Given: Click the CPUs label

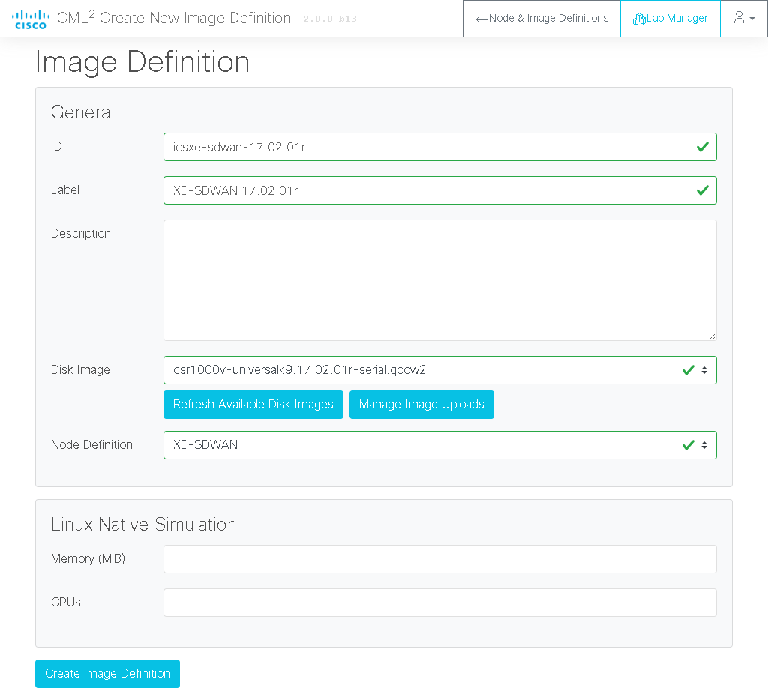Looking at the screenshot, I should [66, 603].
